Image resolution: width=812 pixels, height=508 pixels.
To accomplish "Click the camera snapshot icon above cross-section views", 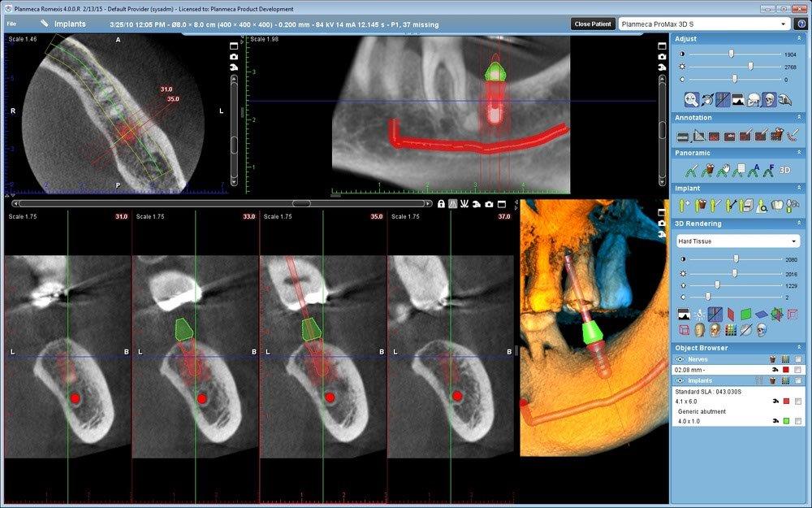I will 489,204.
